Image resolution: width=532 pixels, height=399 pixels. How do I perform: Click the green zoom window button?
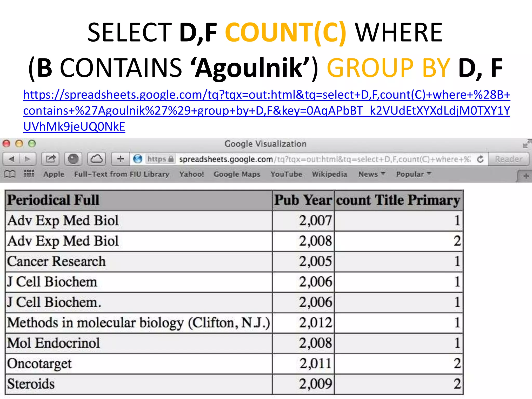[x=32, y=144]
